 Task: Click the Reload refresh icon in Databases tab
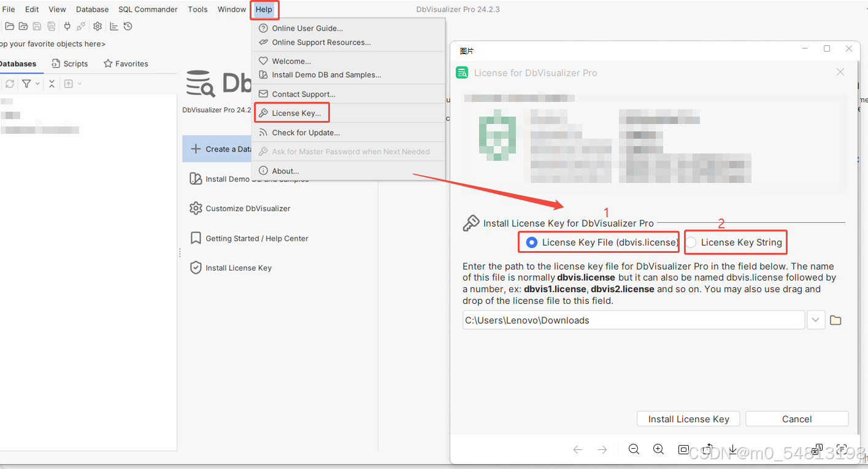[10, 83]
